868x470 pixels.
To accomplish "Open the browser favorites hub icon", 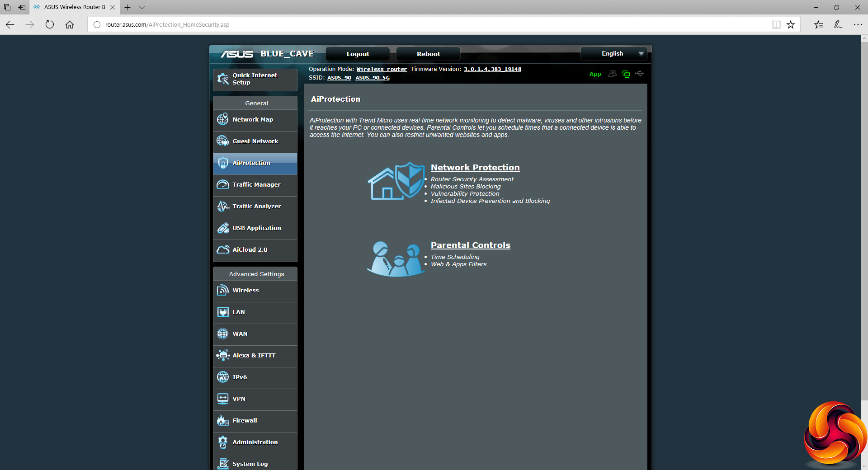I will [x=819, y=24].
